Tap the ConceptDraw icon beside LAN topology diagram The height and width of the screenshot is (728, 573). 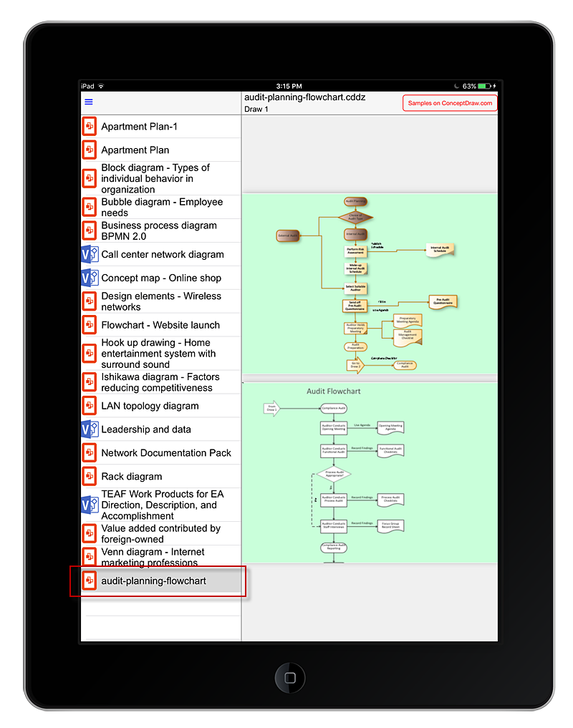[89, 406]
